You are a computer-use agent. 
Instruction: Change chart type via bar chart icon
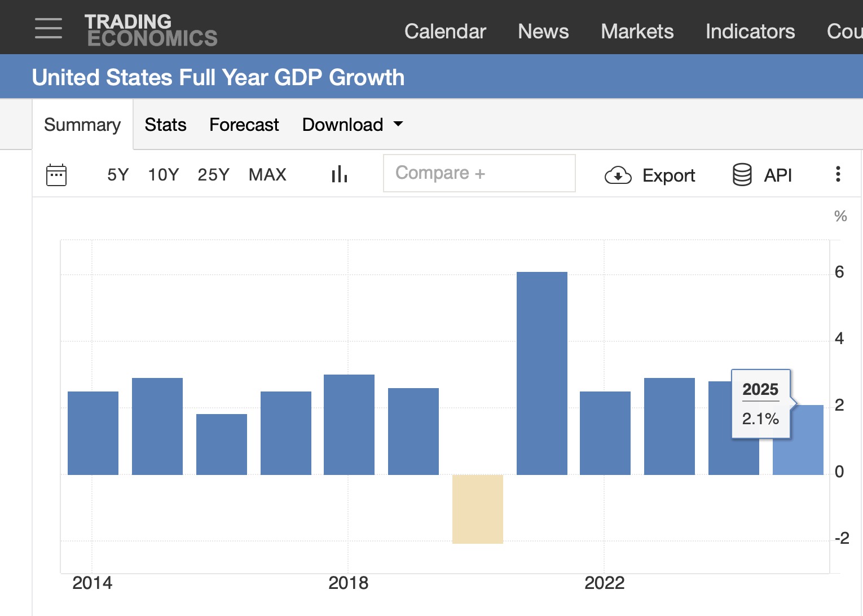coord(339,174)
